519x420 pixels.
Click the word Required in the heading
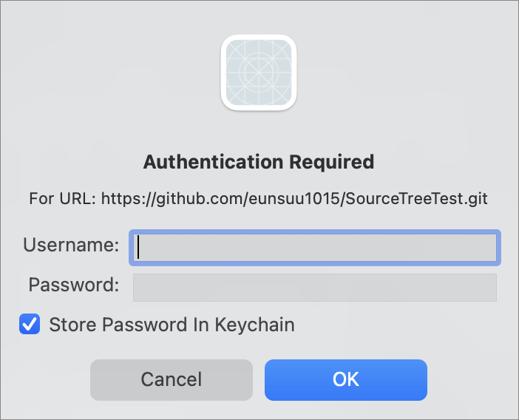tap(332, 162)
